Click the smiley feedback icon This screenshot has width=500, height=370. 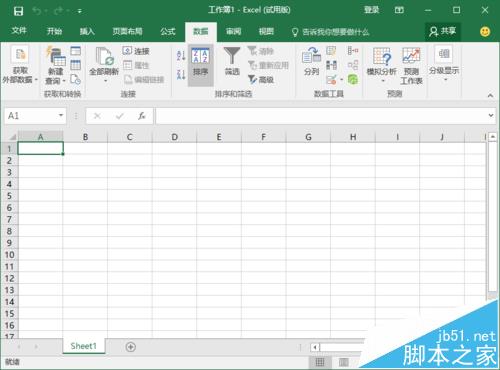tap(485, 32)
